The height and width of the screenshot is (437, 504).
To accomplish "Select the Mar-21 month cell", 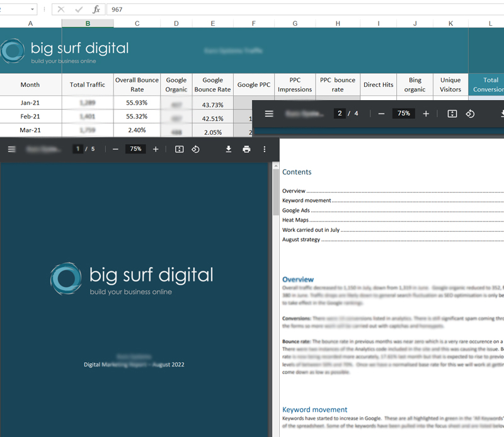I will coord(30,130).
